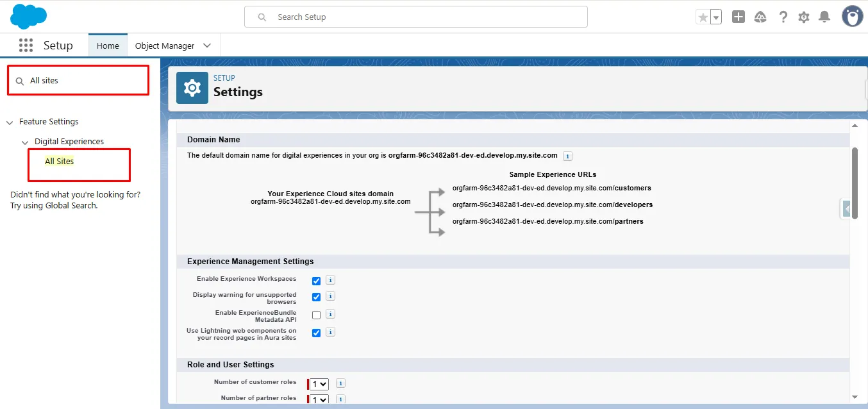Open the Object Manager tab
Viewport: 868px width, 409px height.
pos(165,46)
